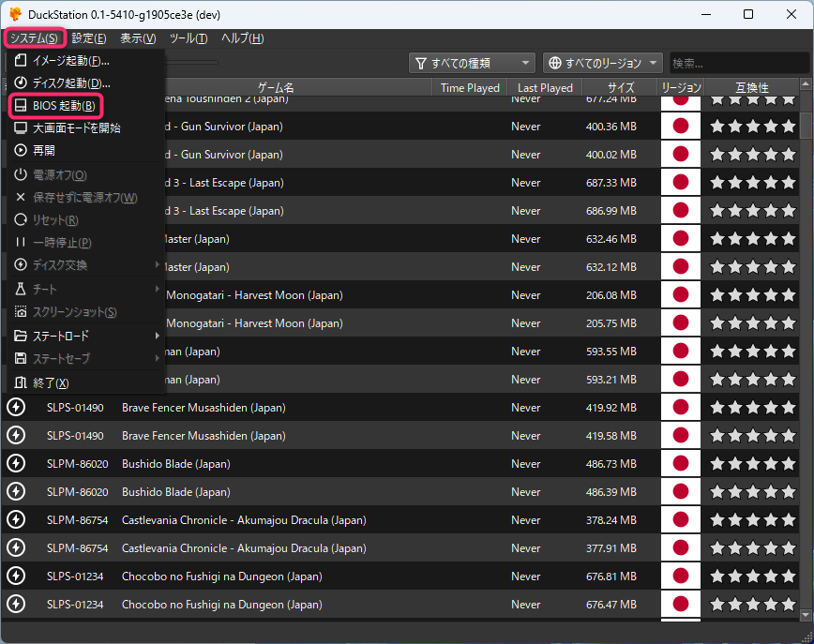Click the scrollbar up arrow in the game list

tap(806, 84)
